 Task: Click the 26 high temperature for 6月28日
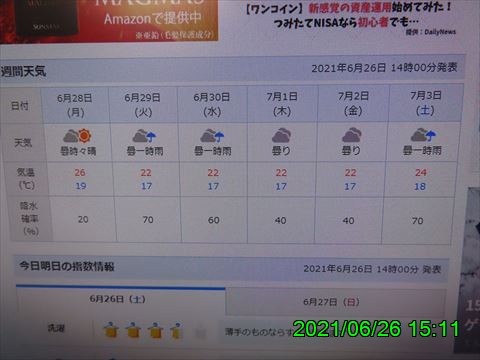point(80,172)
